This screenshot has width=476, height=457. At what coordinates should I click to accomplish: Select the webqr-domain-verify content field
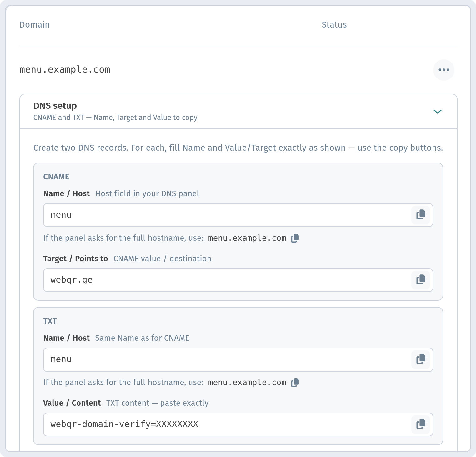click(x=238, y=424)
